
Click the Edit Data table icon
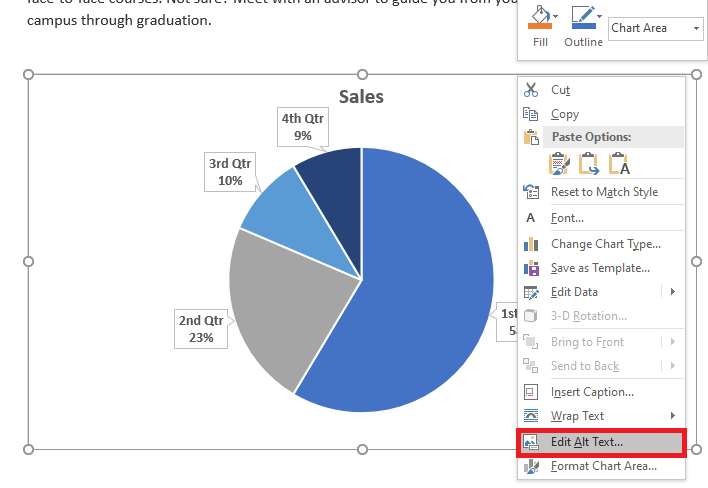click(531, 292)
